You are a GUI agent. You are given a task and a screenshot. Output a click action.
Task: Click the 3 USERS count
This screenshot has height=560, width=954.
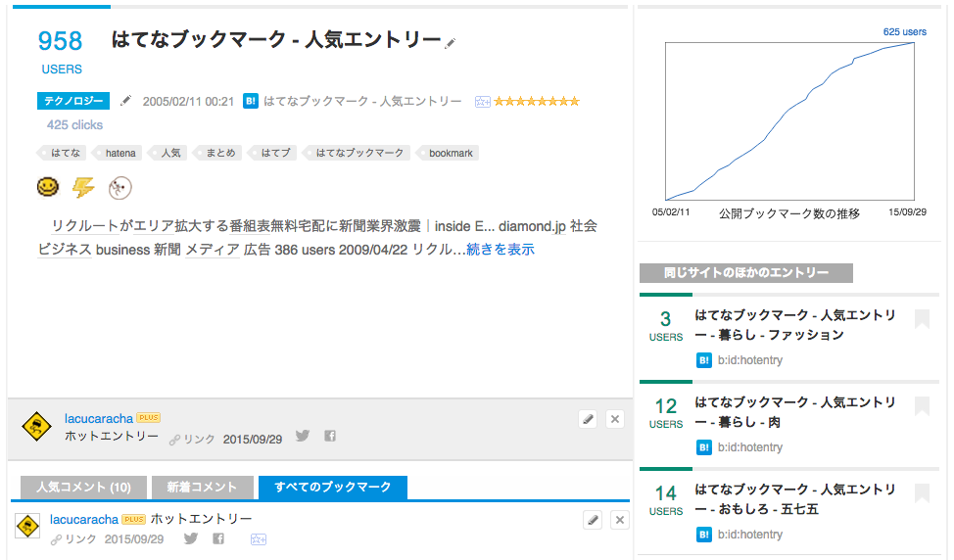pos(666,326)
